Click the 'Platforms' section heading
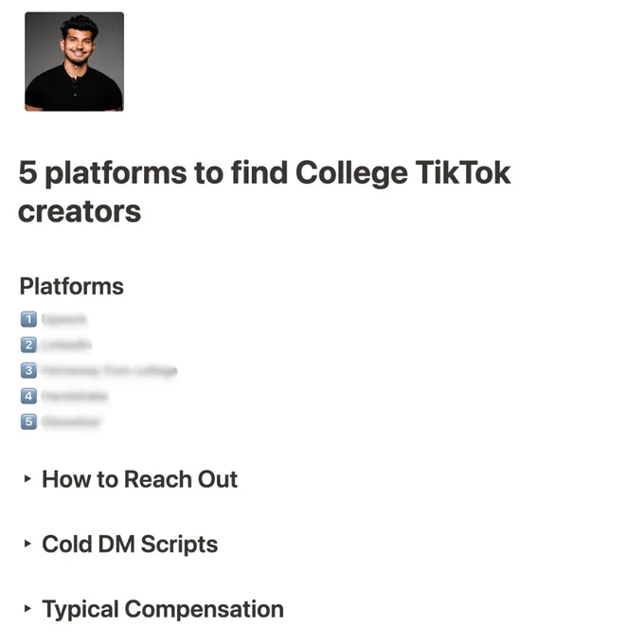 tap(71, 286)
